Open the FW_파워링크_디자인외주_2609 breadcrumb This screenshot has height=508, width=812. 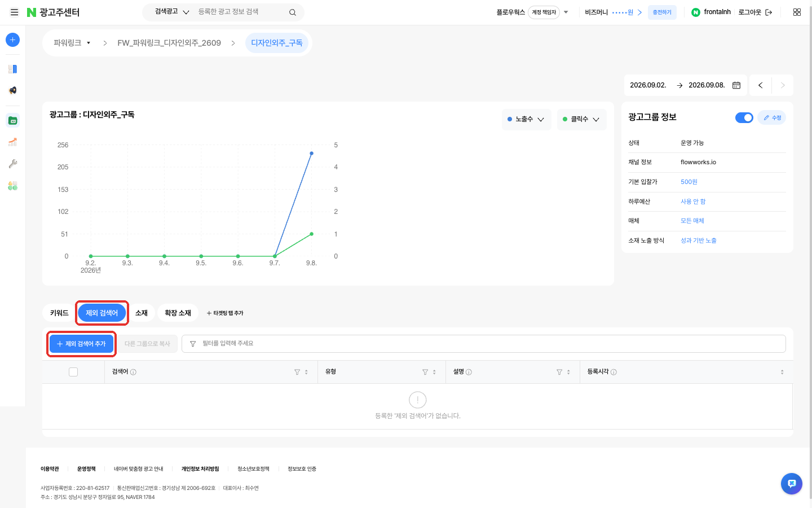[x=169, y=43]
